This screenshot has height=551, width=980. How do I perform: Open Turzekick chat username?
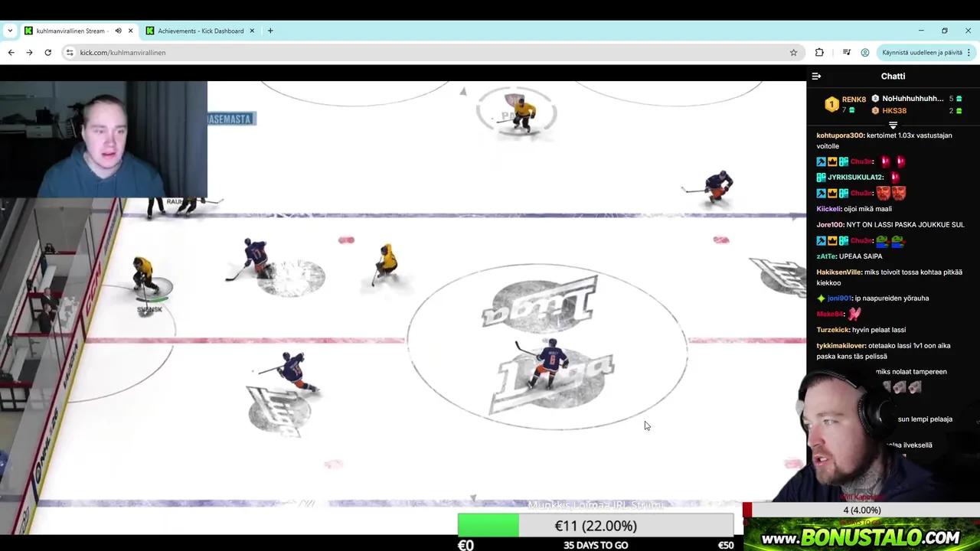pos(833,330)
